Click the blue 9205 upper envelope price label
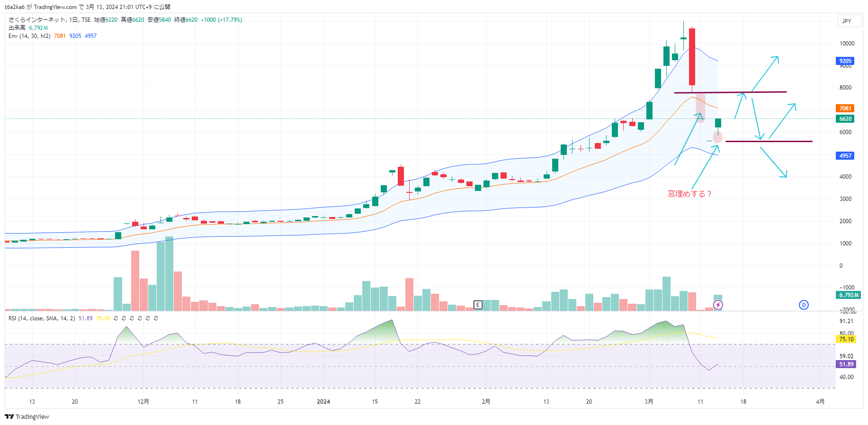The width and height of the screenshot is (868, 425). click(845, 61)
